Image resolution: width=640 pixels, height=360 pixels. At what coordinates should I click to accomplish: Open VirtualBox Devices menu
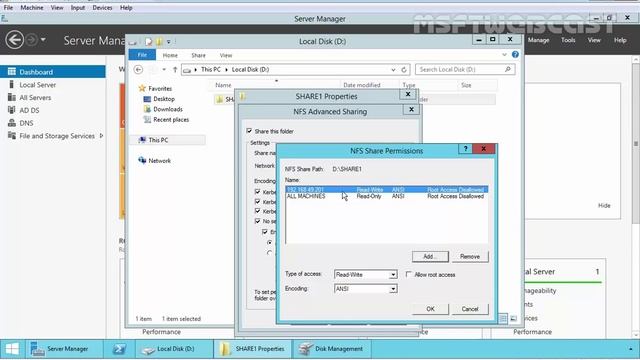click(x=102, y=7)
